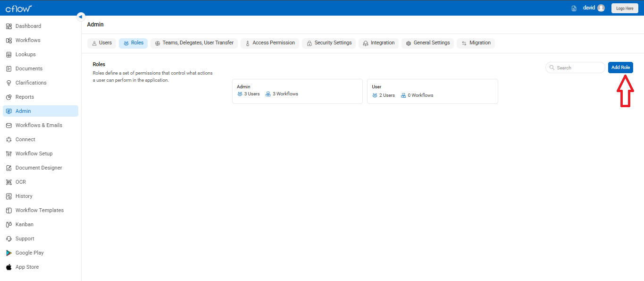This screenshot has width=644, height=281.
Task: Click the Workflows icon in sidebar
Action: click(9, 40)
